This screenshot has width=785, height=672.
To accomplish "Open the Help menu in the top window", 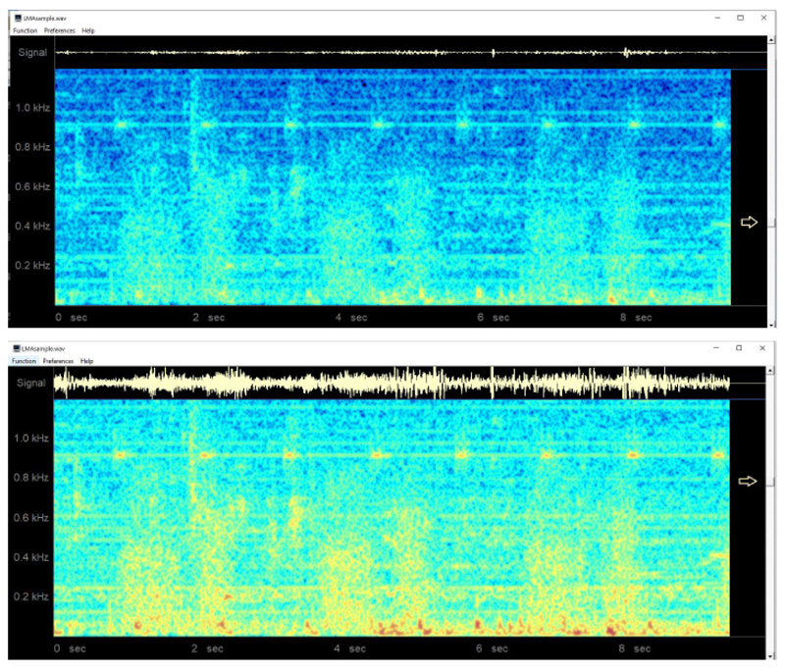I will pos(90,30).
